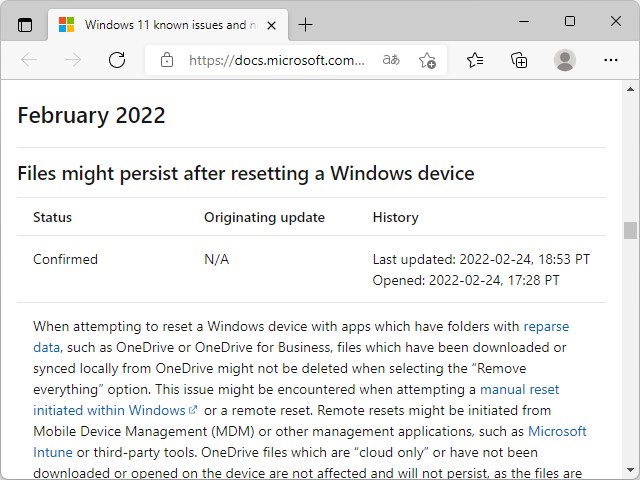Click the Files might persist heading
Screen dimensions: 640x480
tap(246, 173)
